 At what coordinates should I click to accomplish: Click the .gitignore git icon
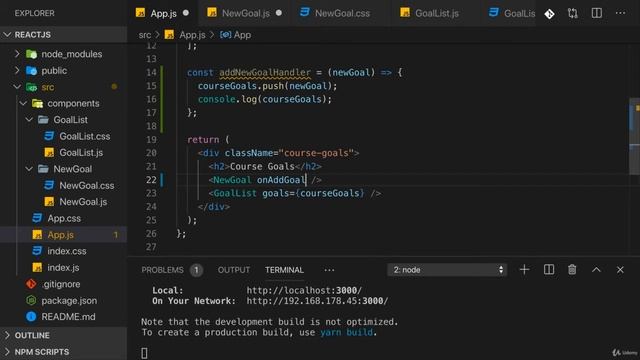31,284
